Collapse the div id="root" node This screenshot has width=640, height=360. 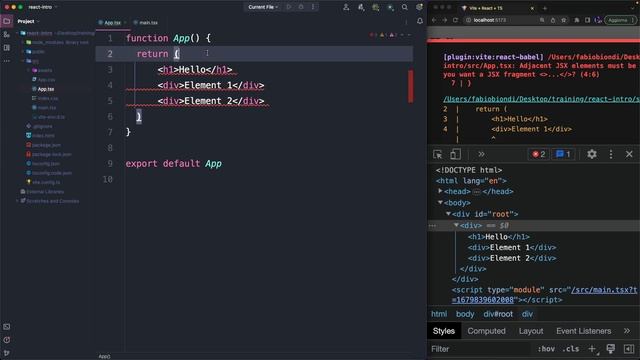coord(448,214)
